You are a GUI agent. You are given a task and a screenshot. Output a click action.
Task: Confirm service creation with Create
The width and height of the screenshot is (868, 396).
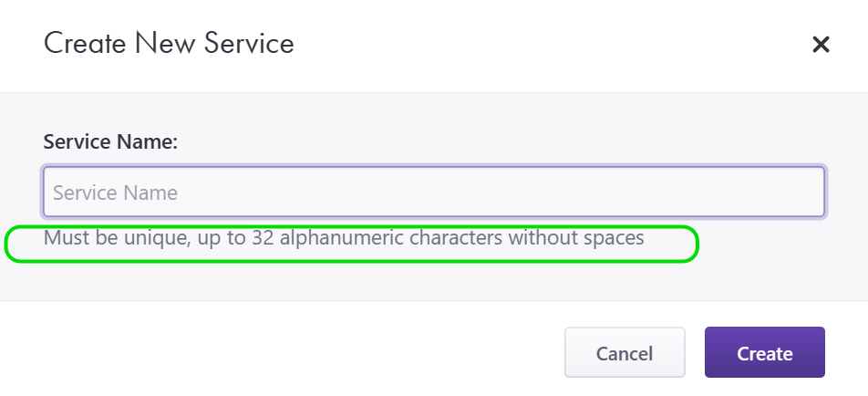coord(764,353)
